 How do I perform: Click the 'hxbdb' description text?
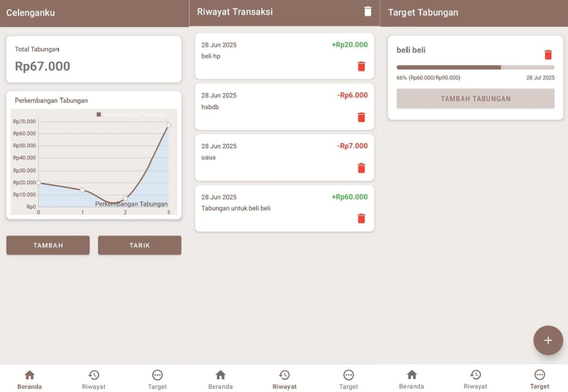(x=210, y=107)
